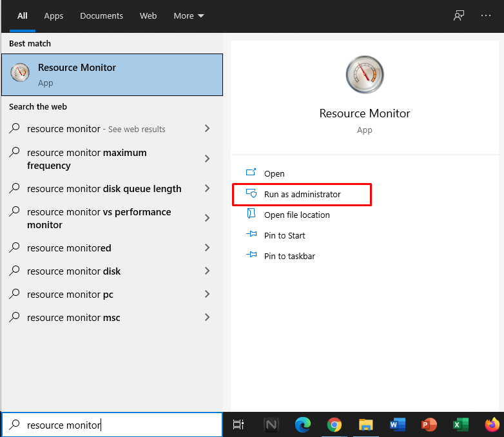Open File Explorer from the taskbar
This screenshot has height=437, width=504.
(x=366, y=425)
